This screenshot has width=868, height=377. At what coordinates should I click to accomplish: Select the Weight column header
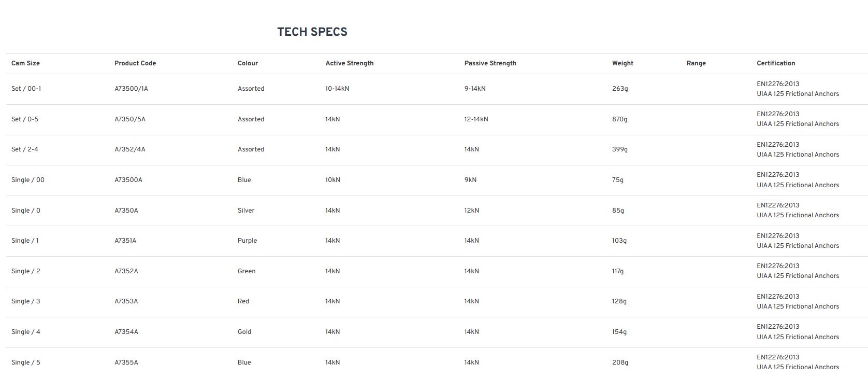tap(622, 63)
